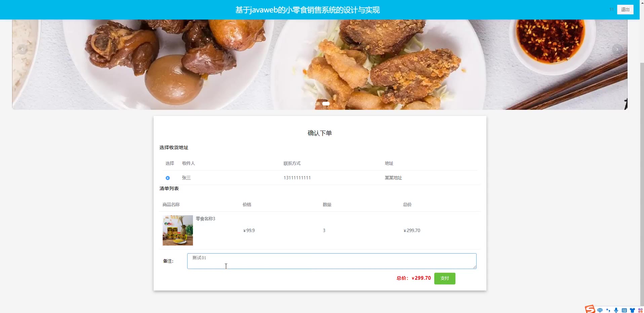The image size is (644, 313).
Task: Click the 清单列表 section label
Action: coord(169,188)
